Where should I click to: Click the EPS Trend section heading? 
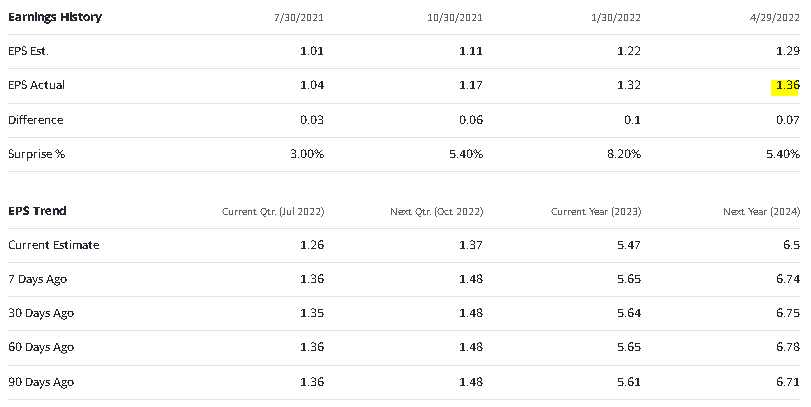coord(37,211)
